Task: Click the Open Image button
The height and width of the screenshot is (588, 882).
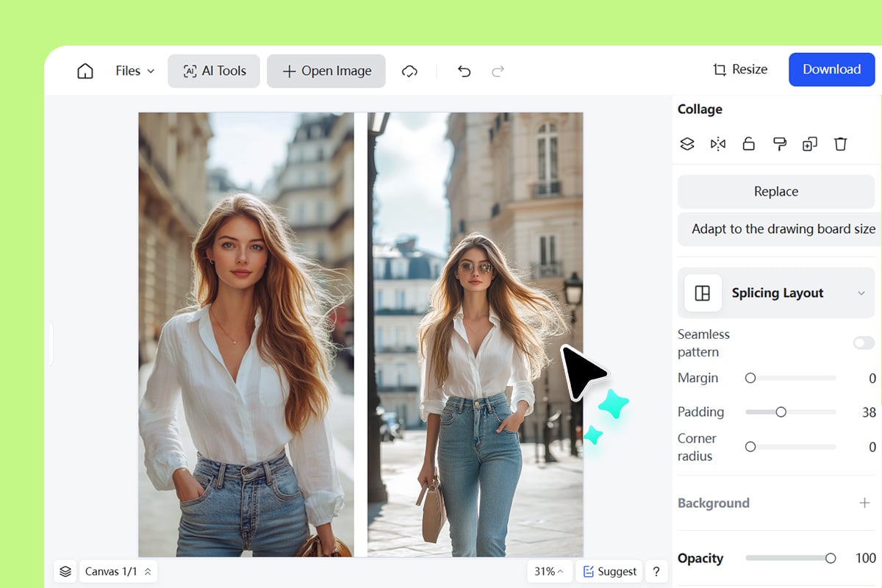Action: coord(326,71)
